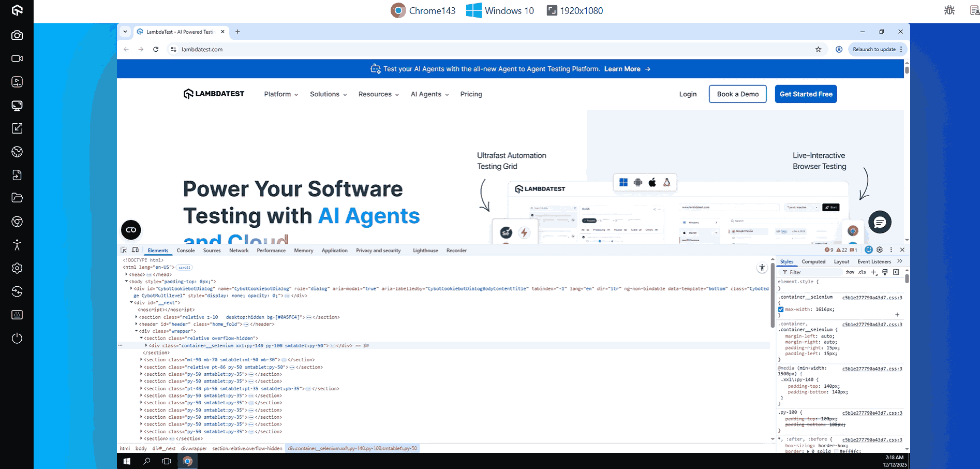The height and width of the screenshot is (469, 980).
Task: View the 22 warnings in DevTools
Action: click(x=842, y=250)
